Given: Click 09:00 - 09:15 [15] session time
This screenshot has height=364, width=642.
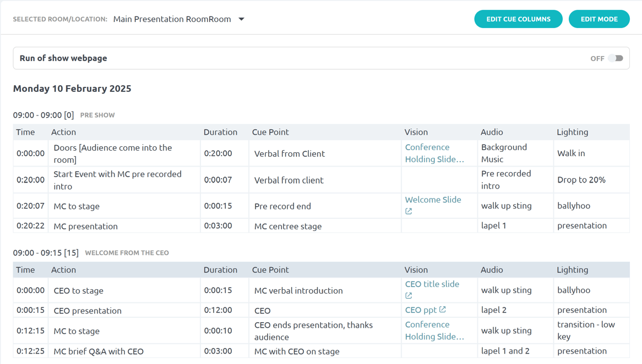Looking at the screenshot, I should (46, 253).
